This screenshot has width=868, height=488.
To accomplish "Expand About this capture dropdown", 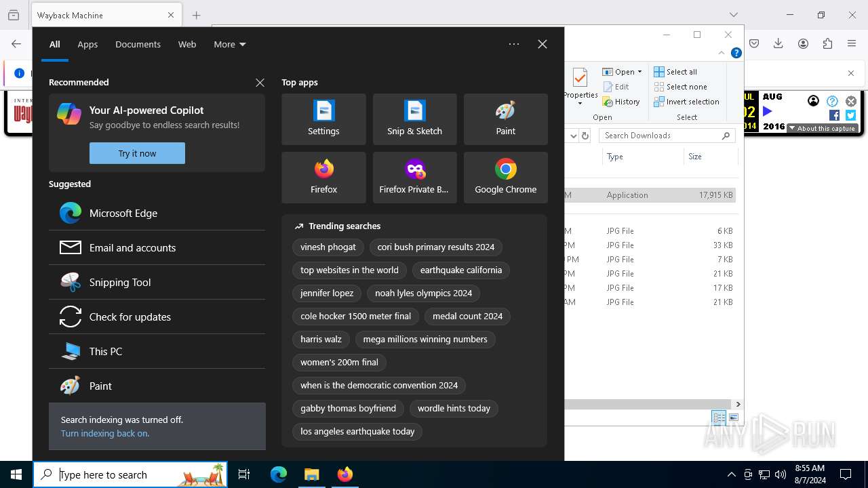I will 823,128.
